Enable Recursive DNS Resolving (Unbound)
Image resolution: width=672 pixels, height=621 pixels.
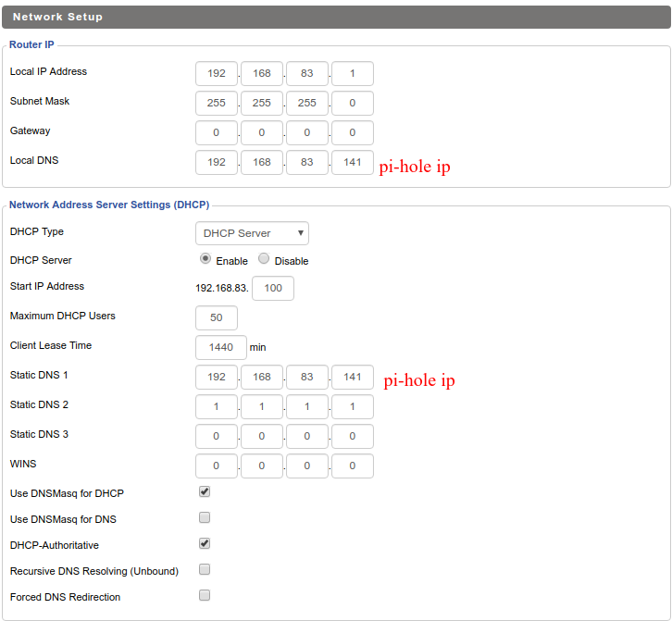205,570
